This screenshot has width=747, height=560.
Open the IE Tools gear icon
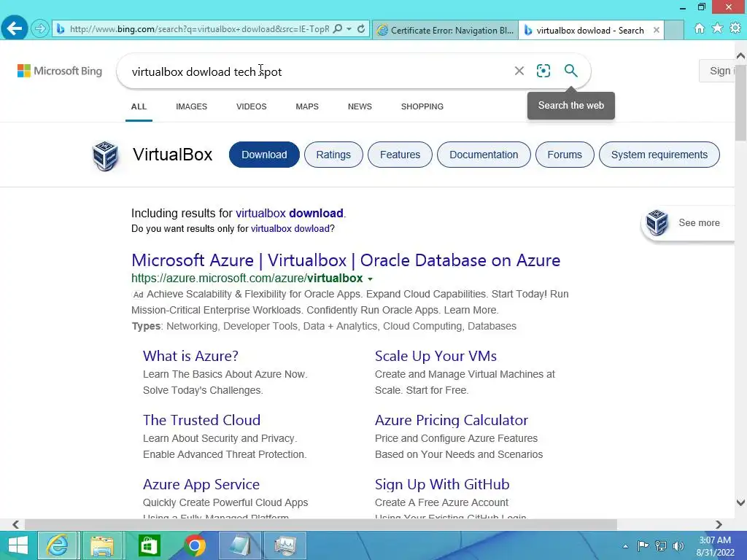coord(735,28)
